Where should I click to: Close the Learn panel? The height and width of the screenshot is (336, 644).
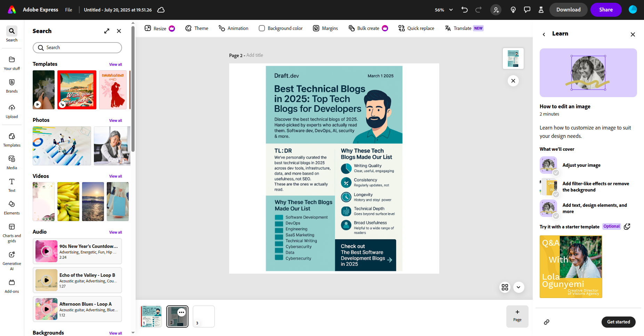(x=633, y=34)
